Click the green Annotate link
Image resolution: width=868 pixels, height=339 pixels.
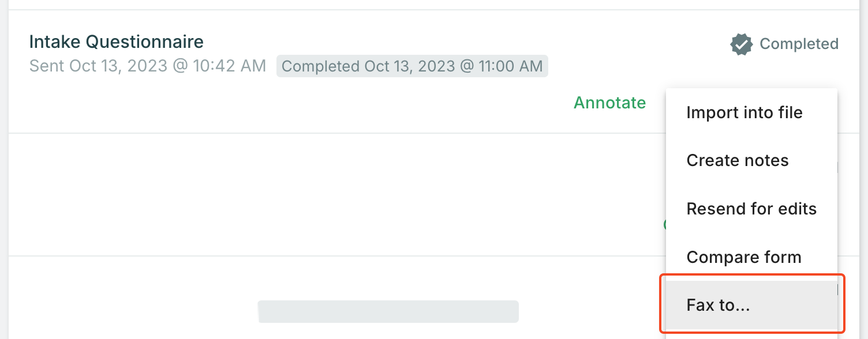point(609,103)
